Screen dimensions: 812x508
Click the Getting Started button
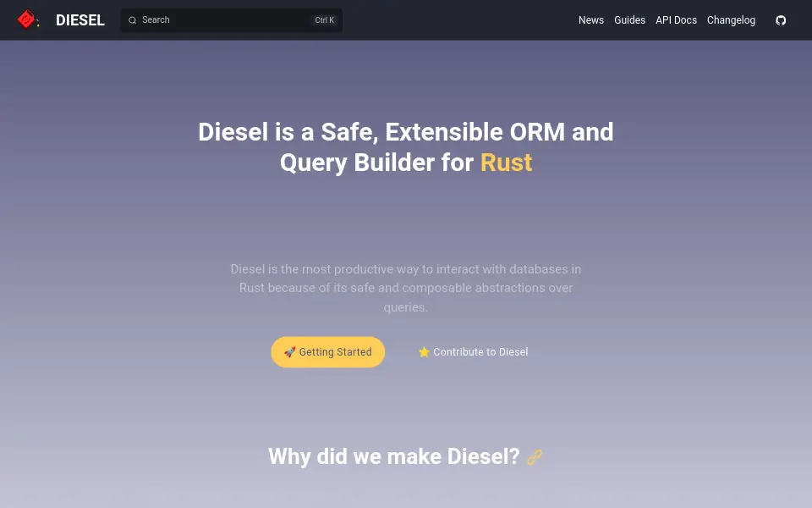click(328, 352)
